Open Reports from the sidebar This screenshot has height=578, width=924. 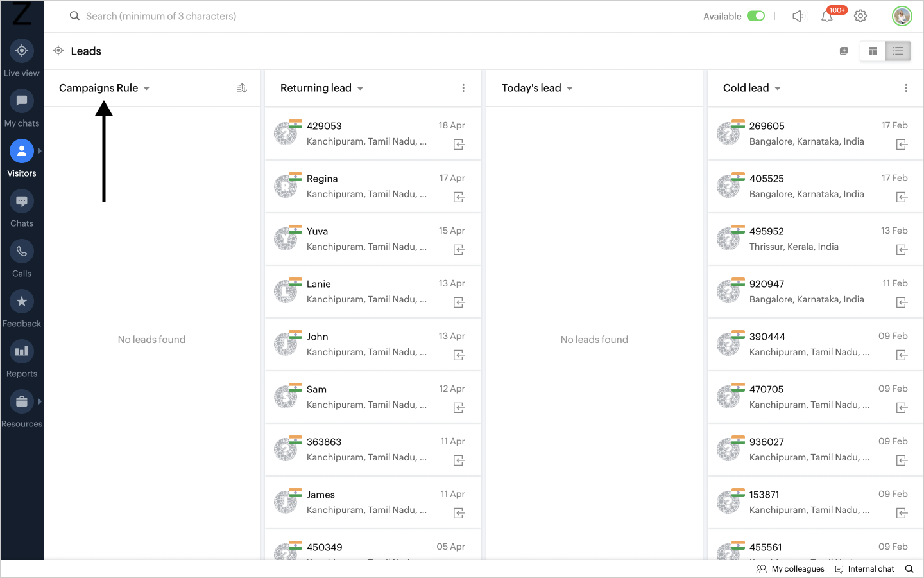click(x=22, y=351)
